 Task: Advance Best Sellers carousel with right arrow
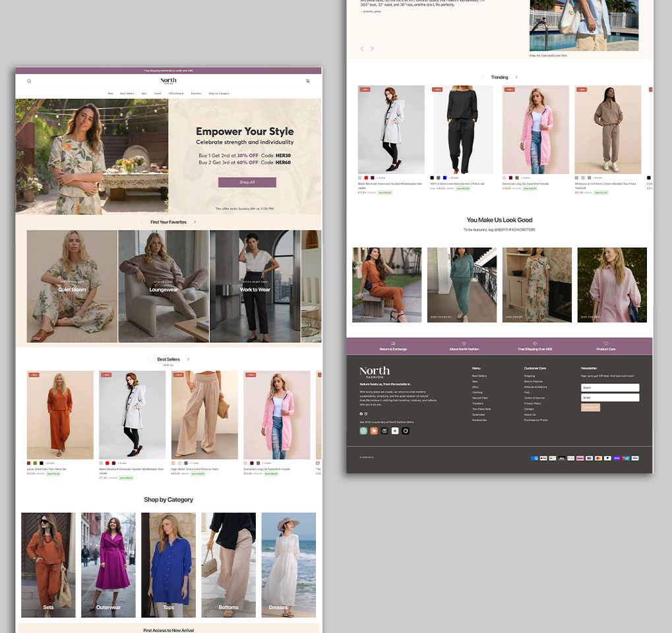pyautogui.click(x=188, y=359)
